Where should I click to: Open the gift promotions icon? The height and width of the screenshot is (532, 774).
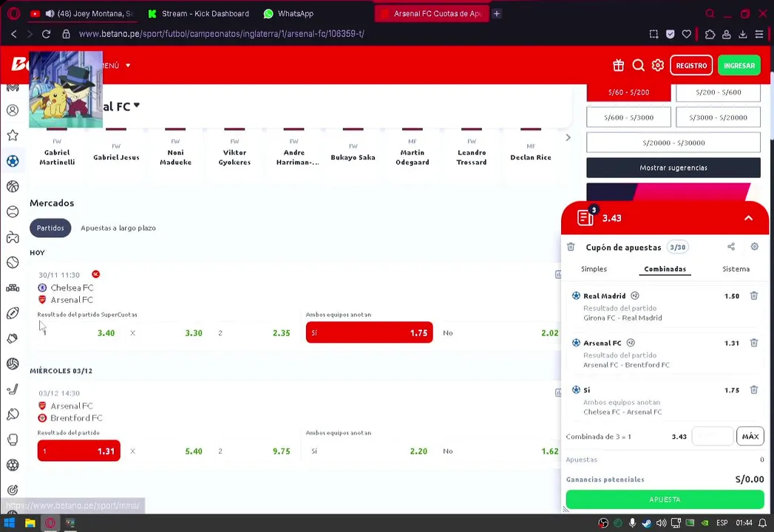[x=619, y=65]
